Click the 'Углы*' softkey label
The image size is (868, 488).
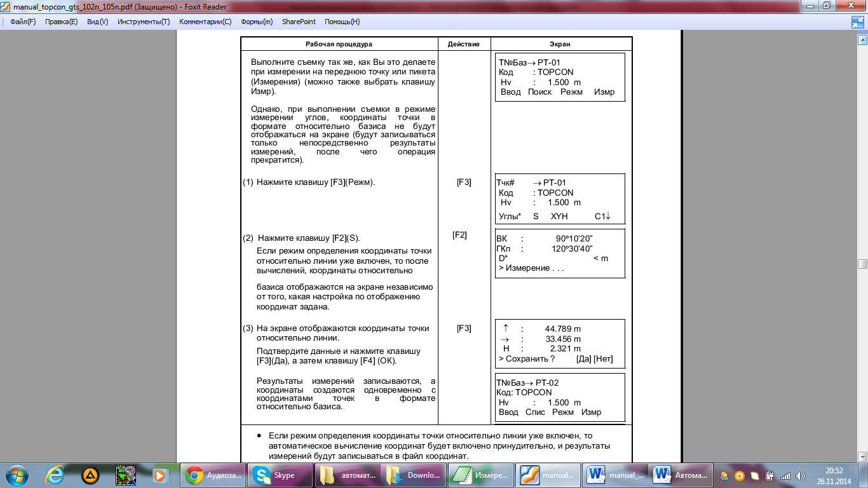(510, 217)
